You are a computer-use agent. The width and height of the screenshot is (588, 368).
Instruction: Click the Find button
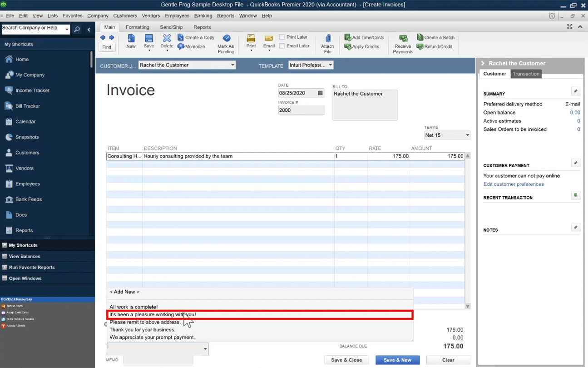tap(107, 47)
